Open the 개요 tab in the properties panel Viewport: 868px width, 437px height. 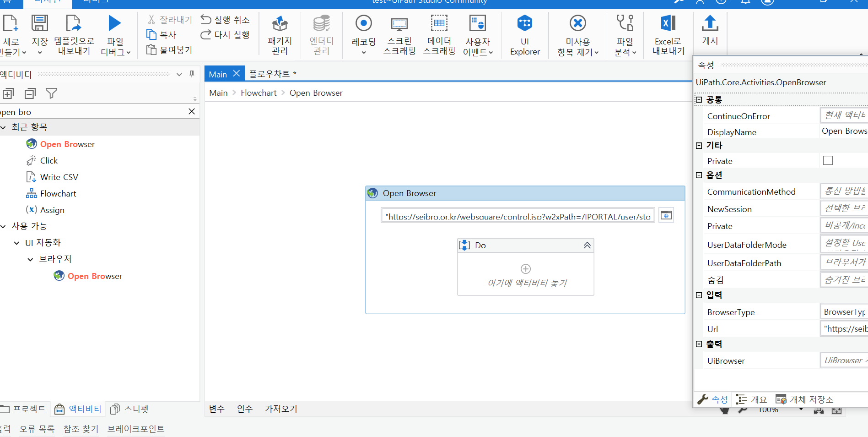click(x=752, y=399)
